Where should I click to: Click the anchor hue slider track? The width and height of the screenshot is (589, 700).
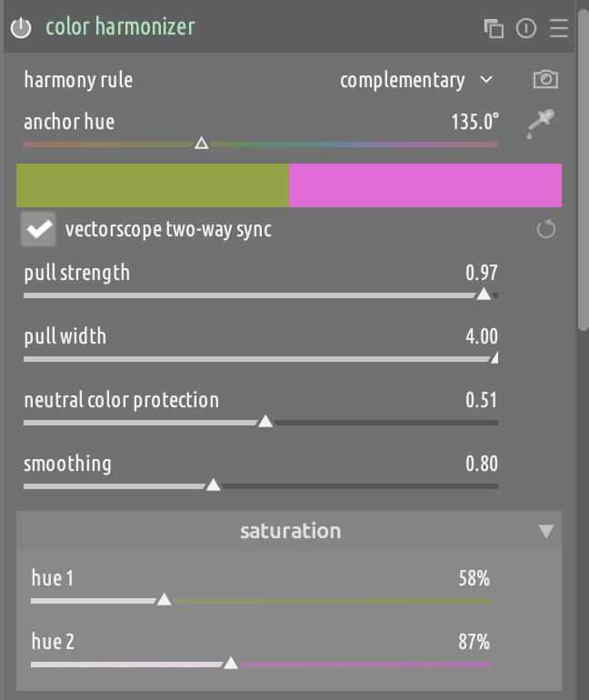260,144
